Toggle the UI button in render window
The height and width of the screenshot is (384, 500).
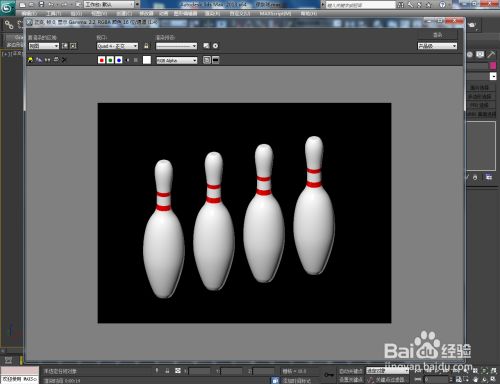(216, 60)
